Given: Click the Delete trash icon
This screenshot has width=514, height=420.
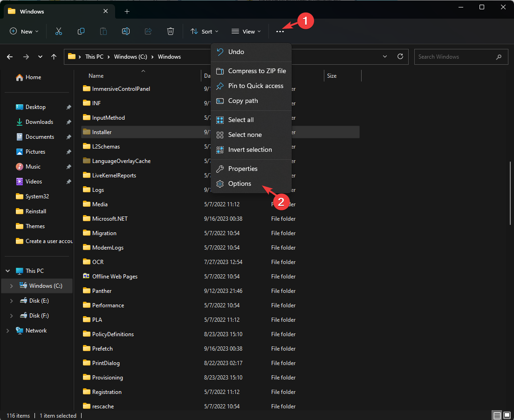Looking at the screenshot, I should pos(171,32).
